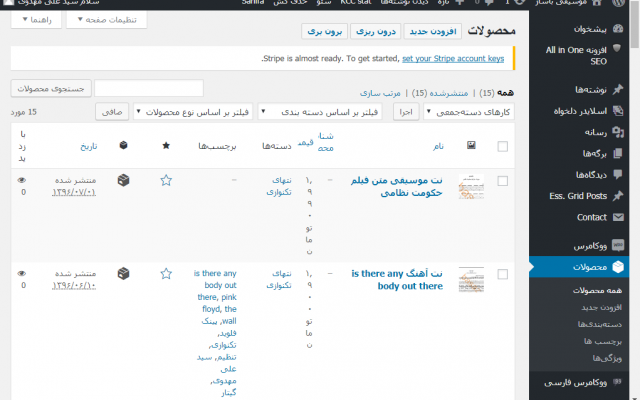Sort products by تاریخ column header
Image resolution: width=640 pixels, height=400 pixels.
[89, 146]
